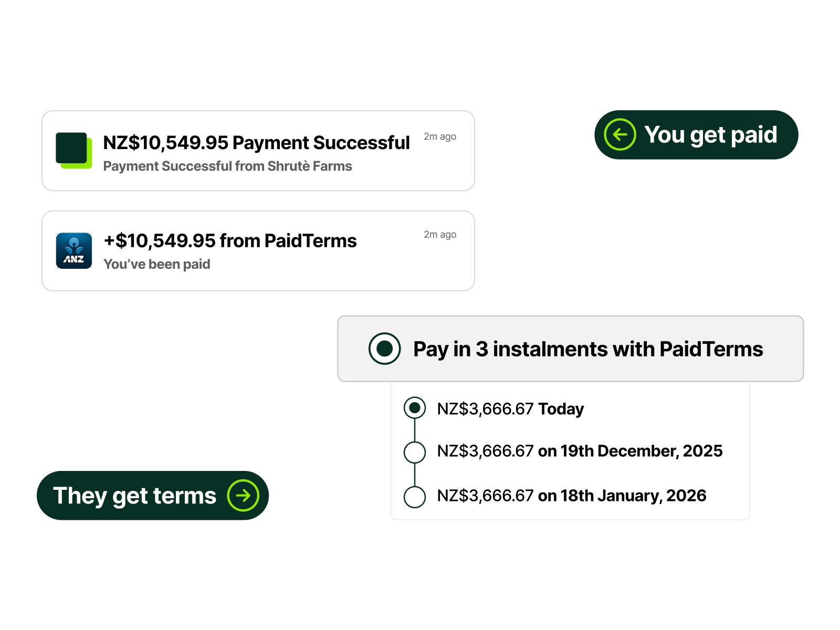Click the green payment success icon
The image size is (840, 630).
click(74, 151)
